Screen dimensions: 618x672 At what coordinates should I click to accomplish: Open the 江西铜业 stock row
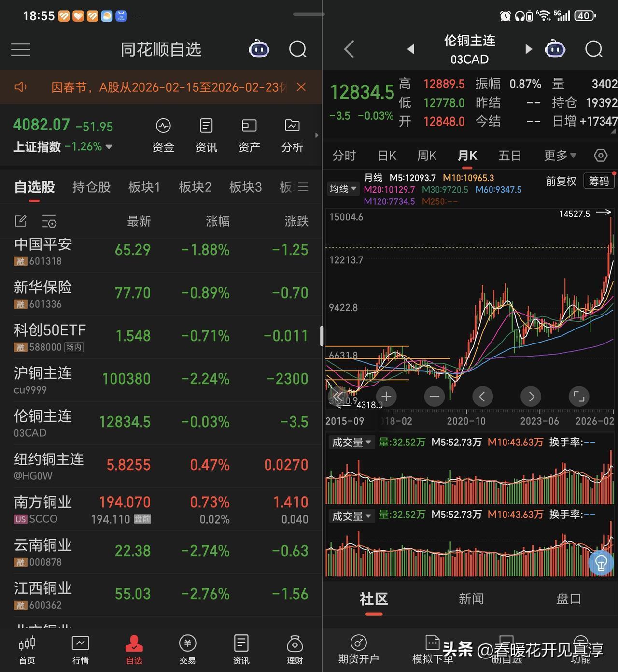161,595
